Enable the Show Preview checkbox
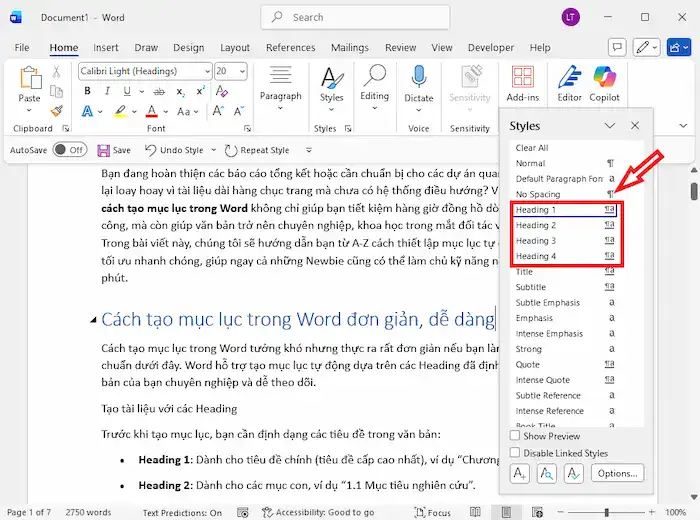The width and height of the screenshot is (700, 520). coord(515,436)
